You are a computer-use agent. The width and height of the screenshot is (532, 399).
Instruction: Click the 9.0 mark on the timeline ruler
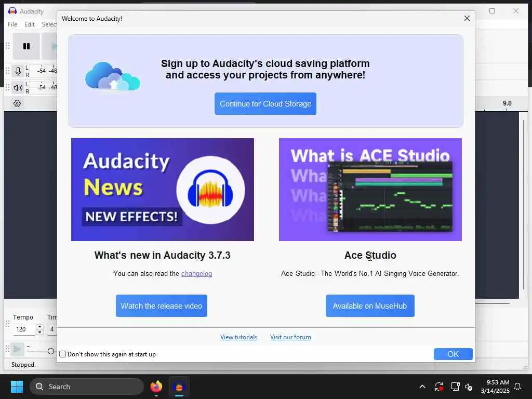click(507, 103)
